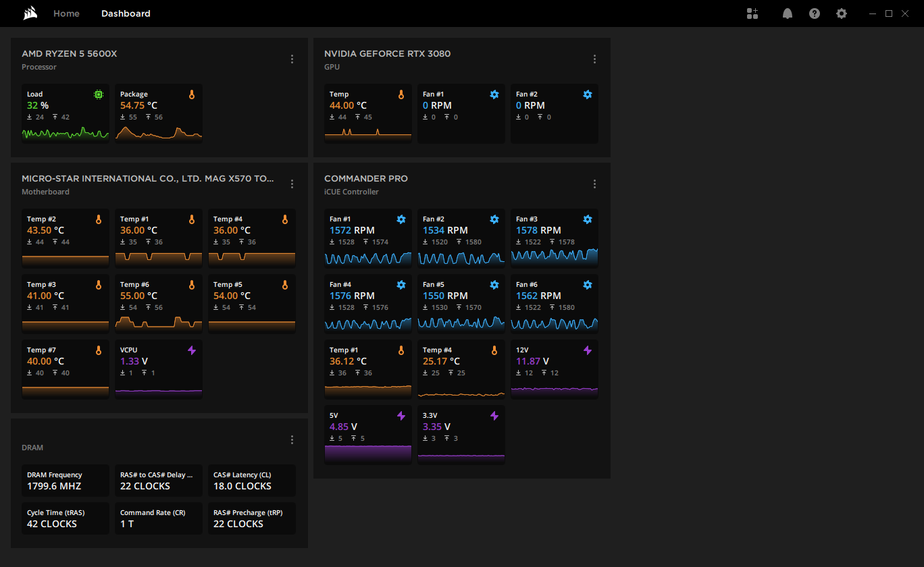The image size is (924, 567).
Task: Click the GPU Fan #2 gear icon
Action: point(588,94)
